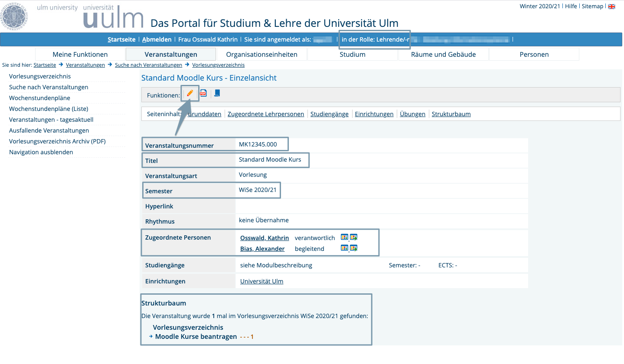Viewport: 624px width, 364px height.
Task: Open Moodle Kurse beantragen in Strukturbaum
Action: coord(196,337)
